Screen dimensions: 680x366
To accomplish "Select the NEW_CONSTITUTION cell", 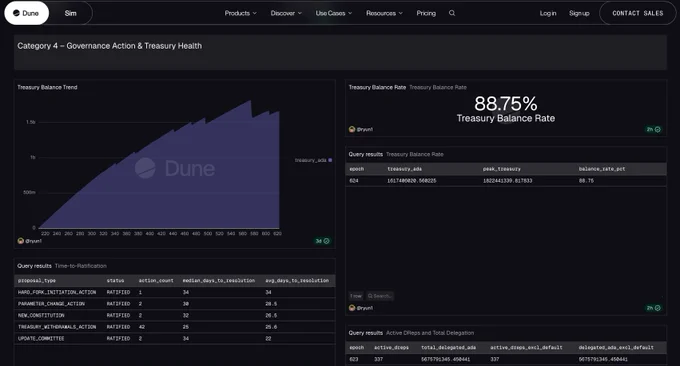I will [41, 315].
